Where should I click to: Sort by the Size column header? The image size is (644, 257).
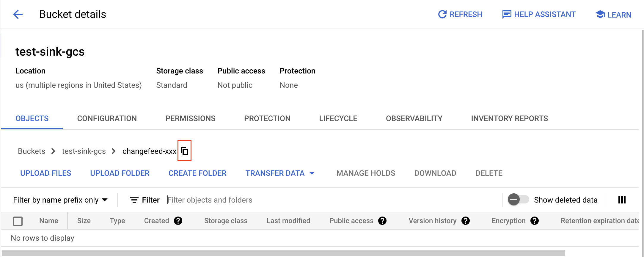[x=84, y=221]
